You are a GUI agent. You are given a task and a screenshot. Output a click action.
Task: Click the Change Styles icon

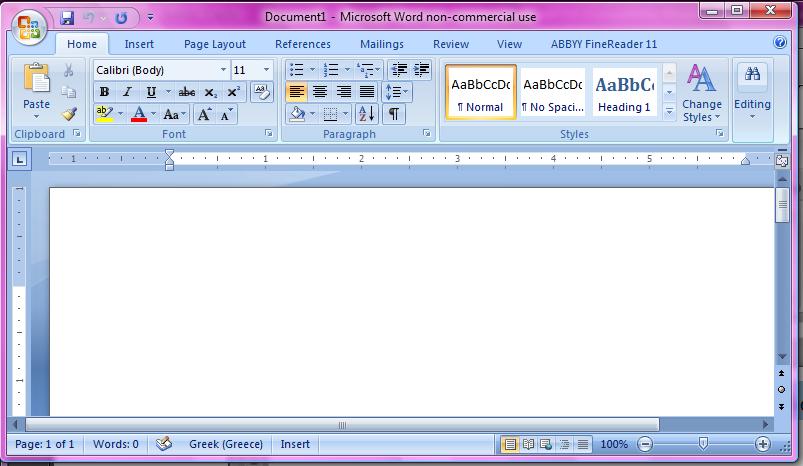[x=701, y=78]
